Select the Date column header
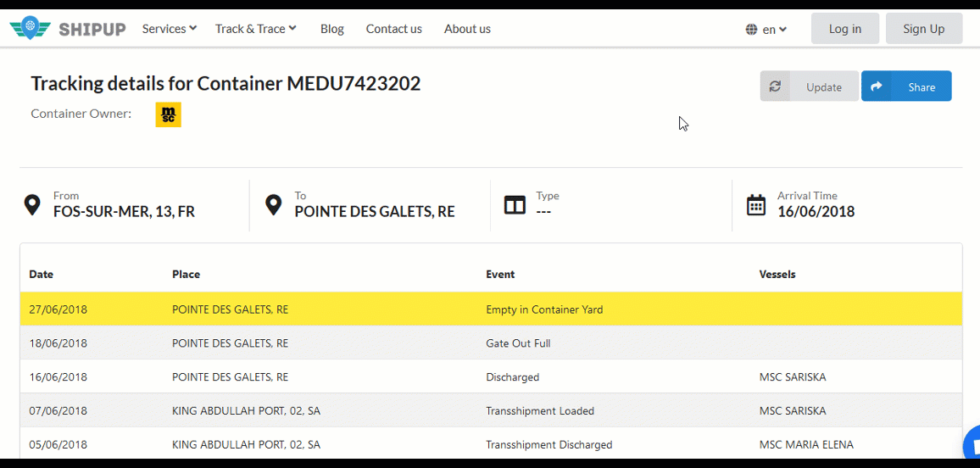Viewport: 980px width, 468px height. point(42,275)
